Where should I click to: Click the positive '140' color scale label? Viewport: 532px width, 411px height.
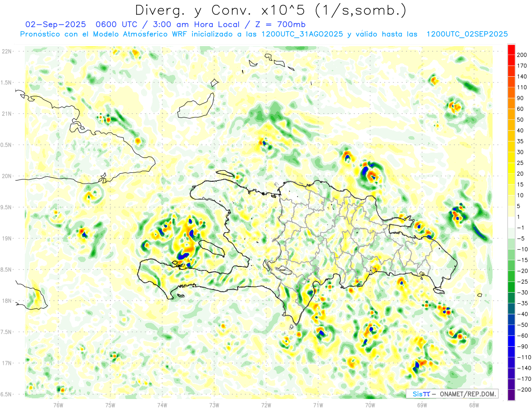click(x=523, y=77)
